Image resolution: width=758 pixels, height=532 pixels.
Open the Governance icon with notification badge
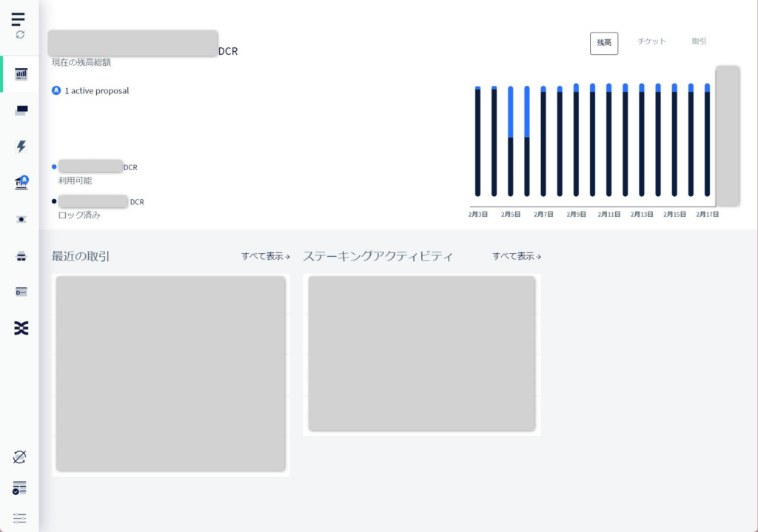(x=21, y=183)
